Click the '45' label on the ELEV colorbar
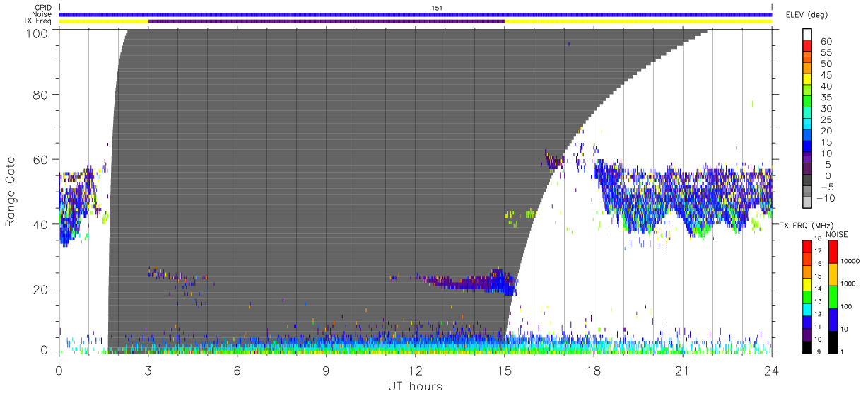The height and width of the screenshot is (401, 868). click(x=826, y=75)
